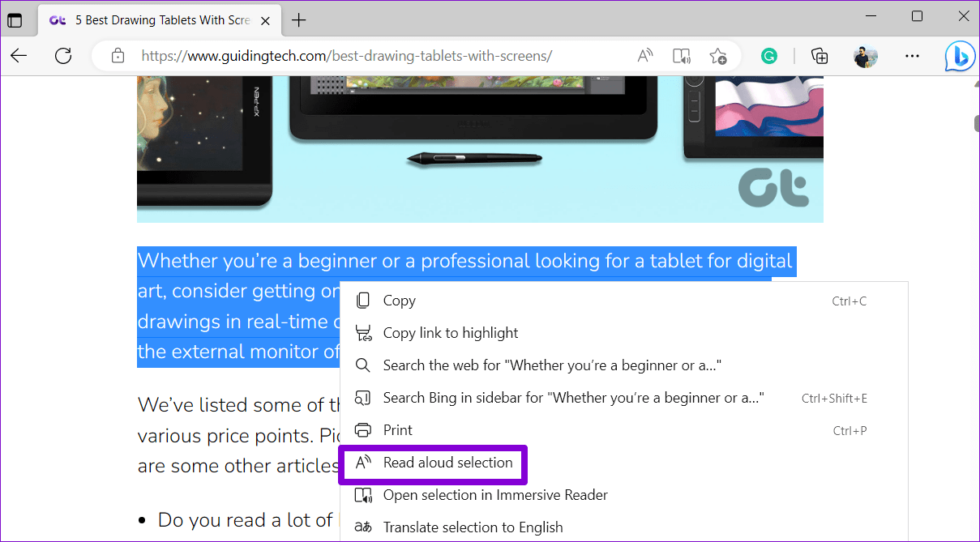
Task: Open a new browser tab
Action: pyautogui.click(x=299, y=19)
